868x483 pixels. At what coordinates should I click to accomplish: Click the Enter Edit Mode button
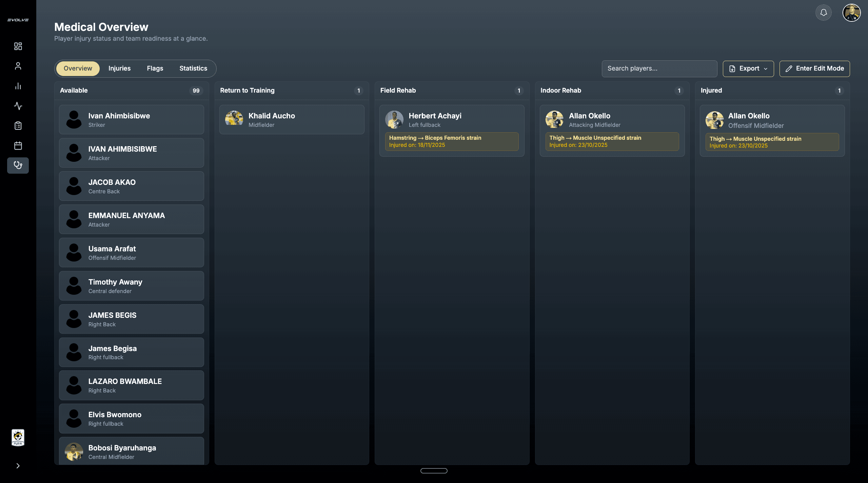[x=814, y=69]
